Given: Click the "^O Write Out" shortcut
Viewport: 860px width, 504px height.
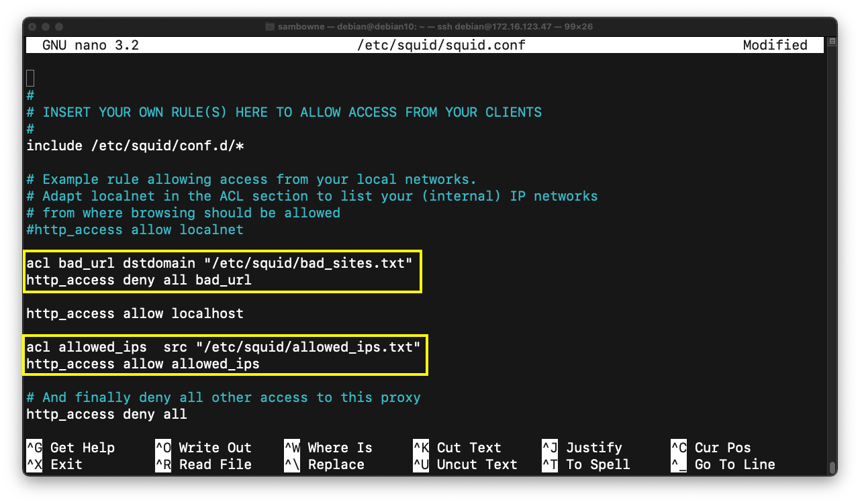Looking at the screenshot, I should 203,448.
